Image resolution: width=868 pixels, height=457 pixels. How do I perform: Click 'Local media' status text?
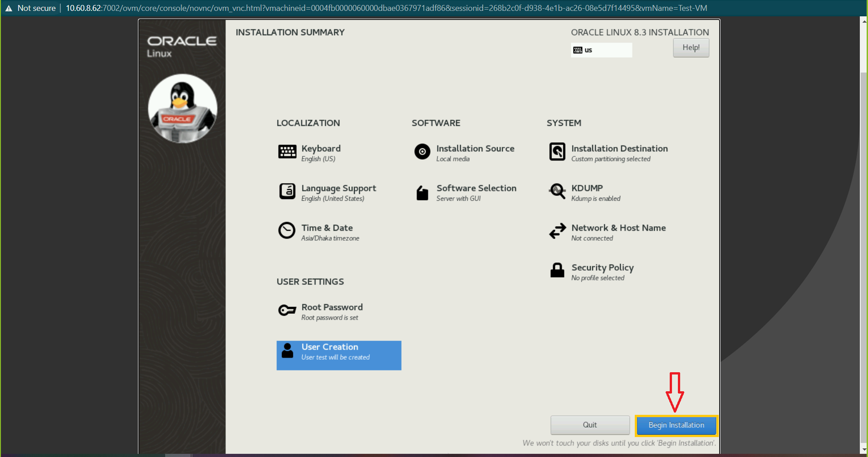tap(453, 159)
